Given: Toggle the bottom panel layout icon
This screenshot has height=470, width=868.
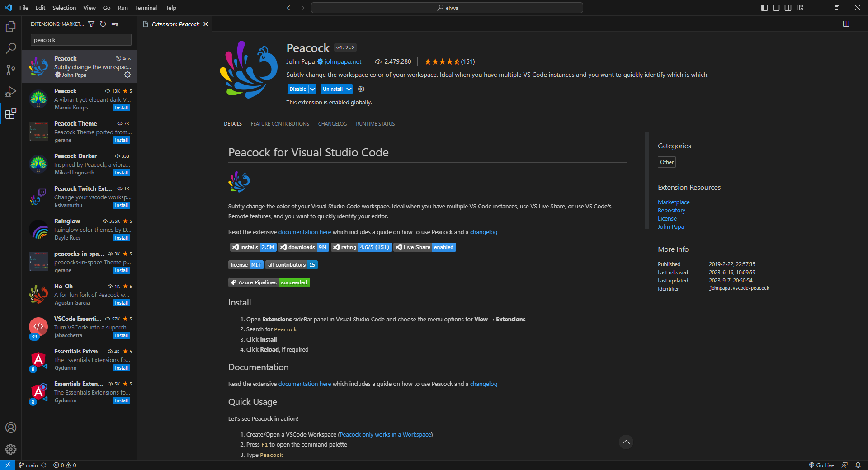Looking at the screenshot, I should [776, 8].
